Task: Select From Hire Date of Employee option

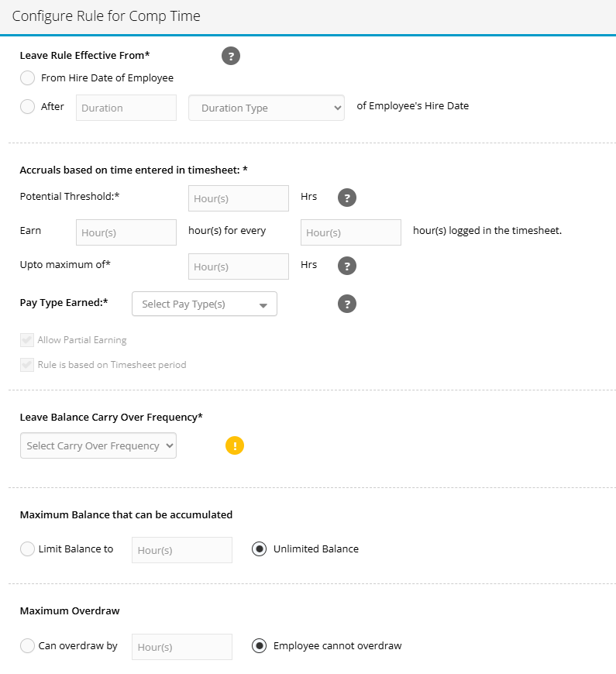Action: click(x=28, y=78)
